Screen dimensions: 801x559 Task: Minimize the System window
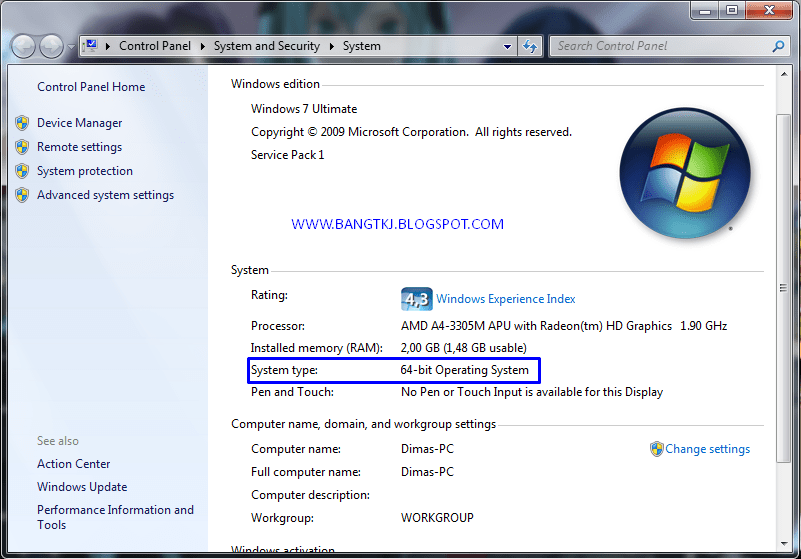point(705,10)
